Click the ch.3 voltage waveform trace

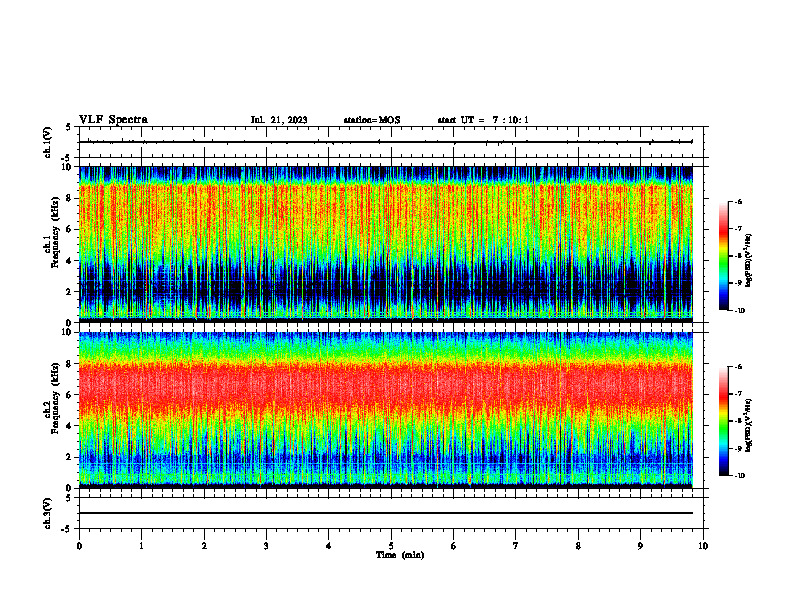[x=386, y=513]
